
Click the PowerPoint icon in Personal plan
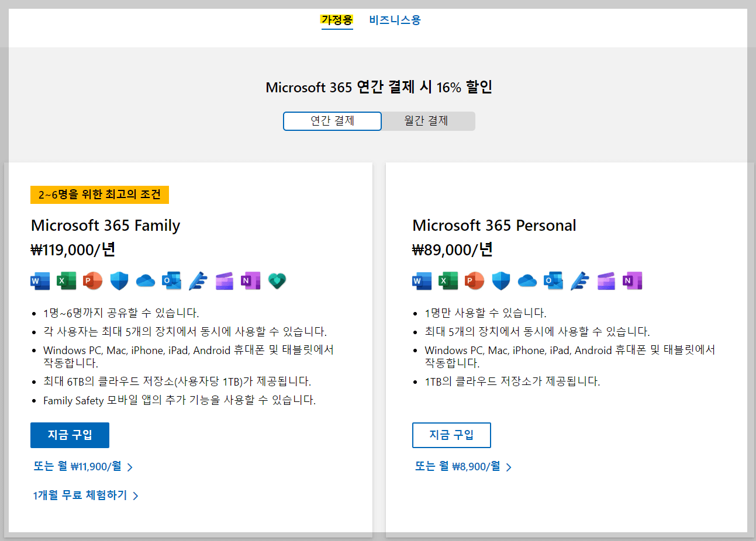[x=474, y=281]
